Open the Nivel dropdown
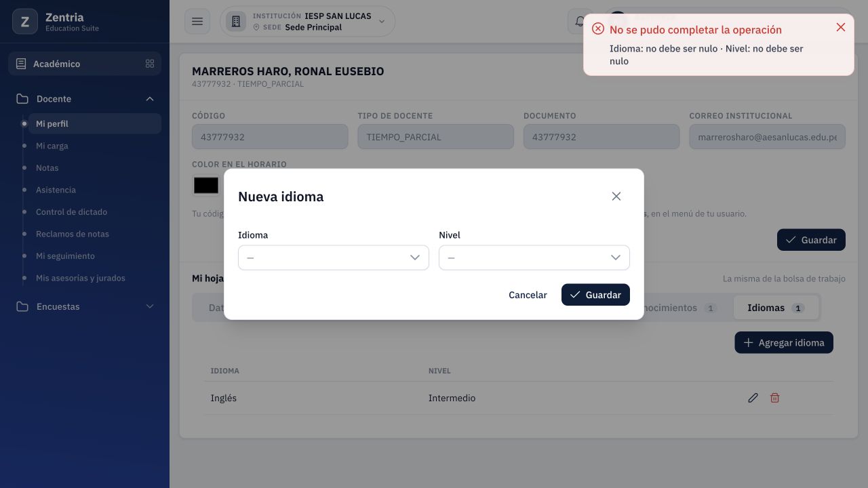 (x=534, y=258)
